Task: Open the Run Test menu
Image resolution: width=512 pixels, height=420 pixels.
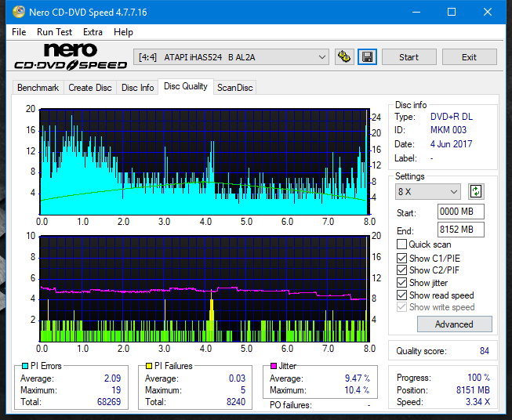Action: 54,32
